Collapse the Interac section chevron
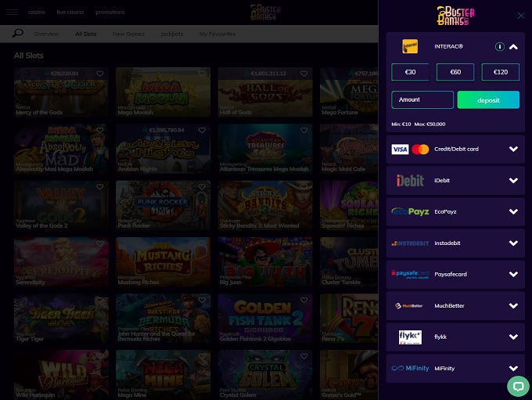532x400 pixels. click(x=513, y=47)
